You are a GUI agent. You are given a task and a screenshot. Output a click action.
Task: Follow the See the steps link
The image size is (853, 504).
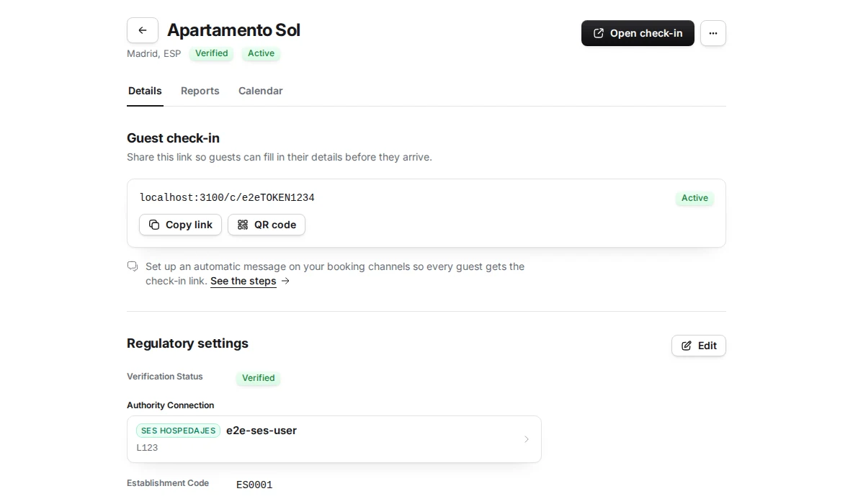point(244,281)
